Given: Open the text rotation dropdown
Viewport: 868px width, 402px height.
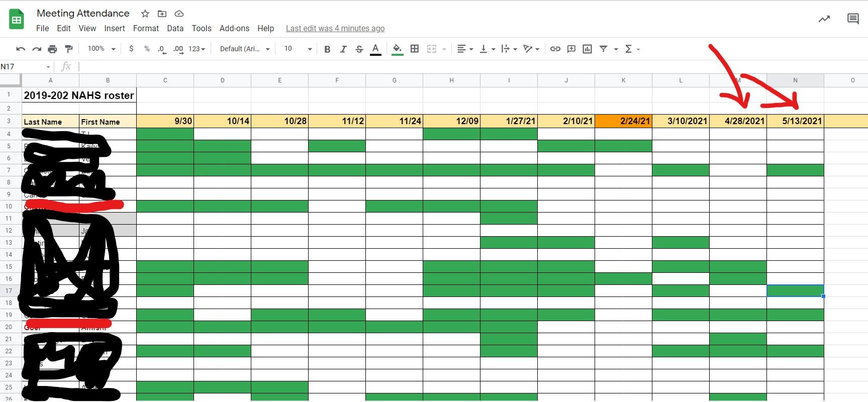Looking at the screenshot, I should click(531, 49).
